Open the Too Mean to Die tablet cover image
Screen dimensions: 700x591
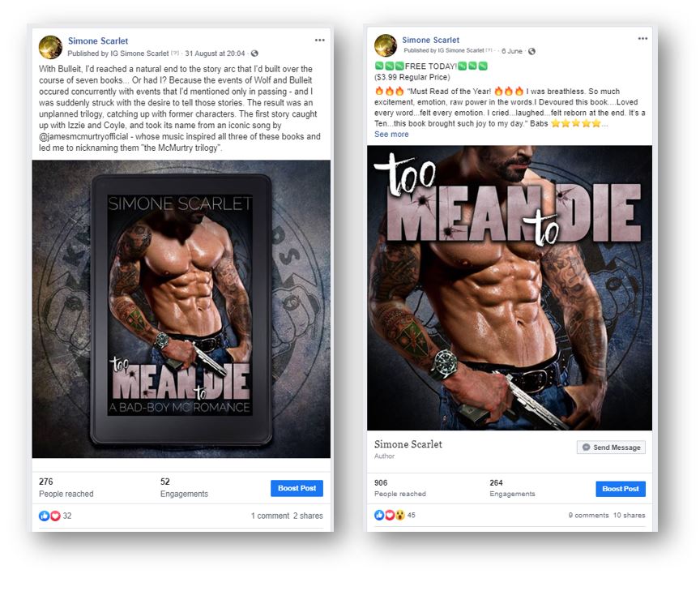(181, 309)
